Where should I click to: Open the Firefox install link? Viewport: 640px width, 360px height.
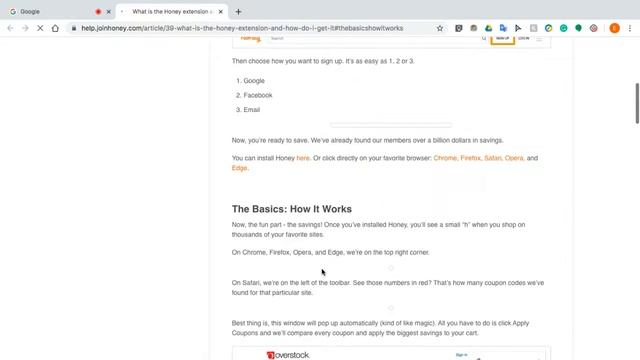471,158
